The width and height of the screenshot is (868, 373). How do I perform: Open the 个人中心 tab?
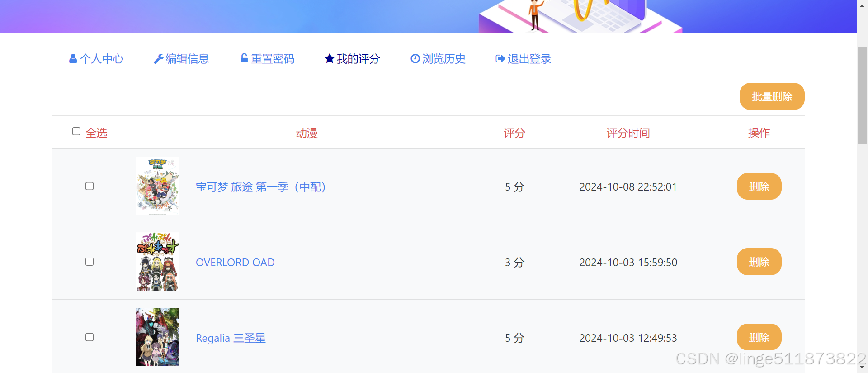click(95, 59)
